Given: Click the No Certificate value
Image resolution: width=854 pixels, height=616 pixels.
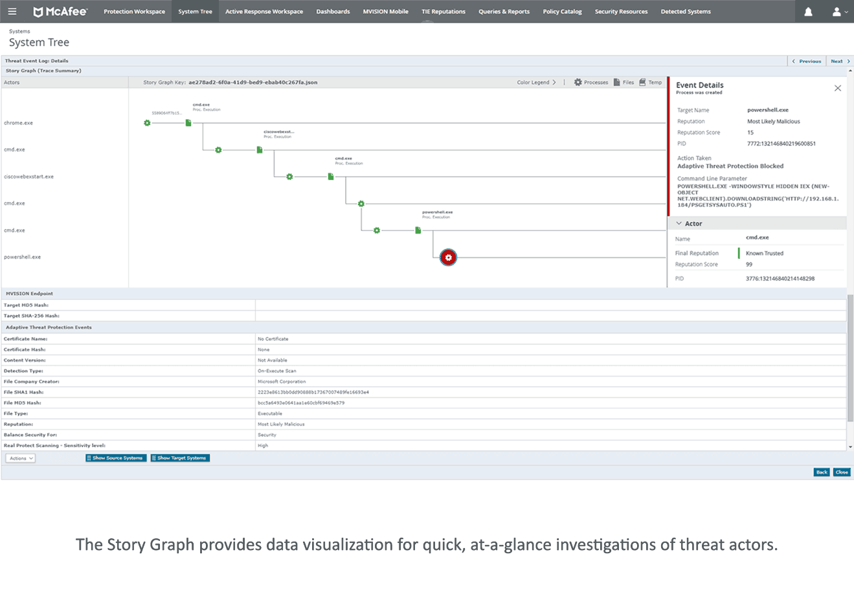Looking at the screenshot, I should coord(273,338).
